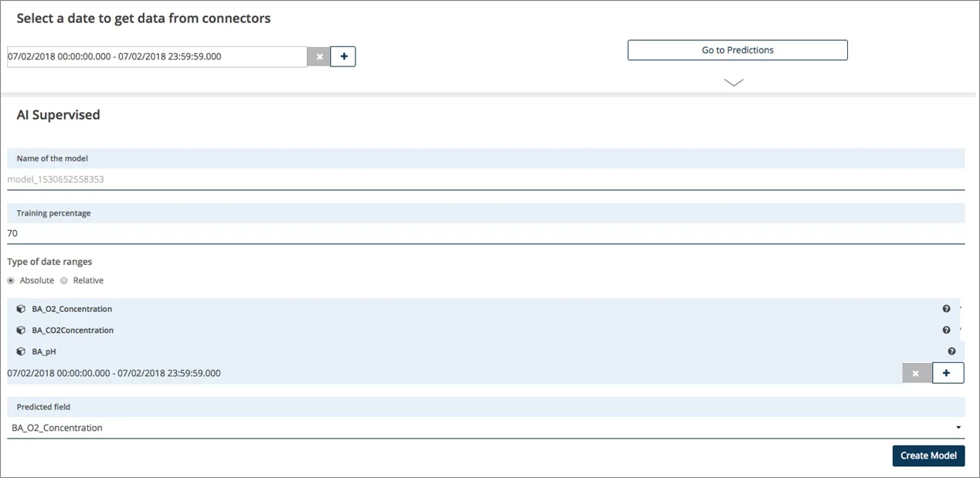Focus the Training percentage input

point(485,233)
